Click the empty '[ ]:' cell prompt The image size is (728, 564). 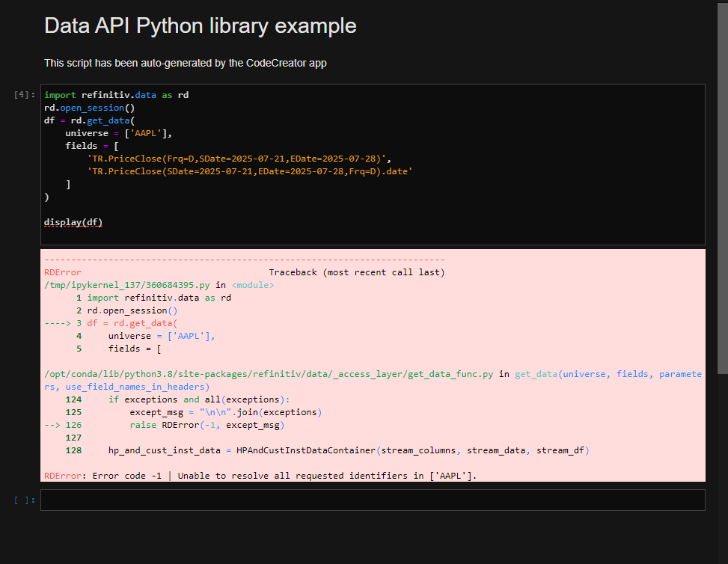tap(25, 500)
